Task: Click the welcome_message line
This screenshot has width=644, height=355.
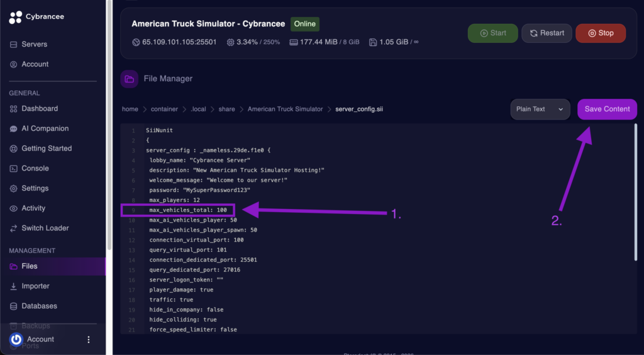Action: coord(218,181)
